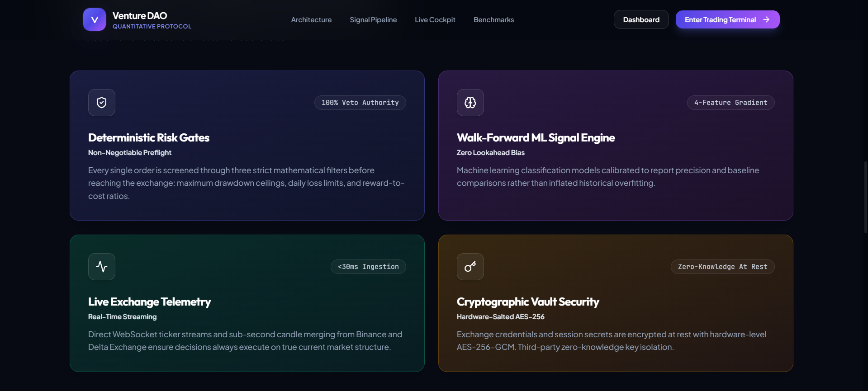Screen dimensions: 868x391
Task: Click the page vertical scrollbar
Action: click(x=866, y=197)
